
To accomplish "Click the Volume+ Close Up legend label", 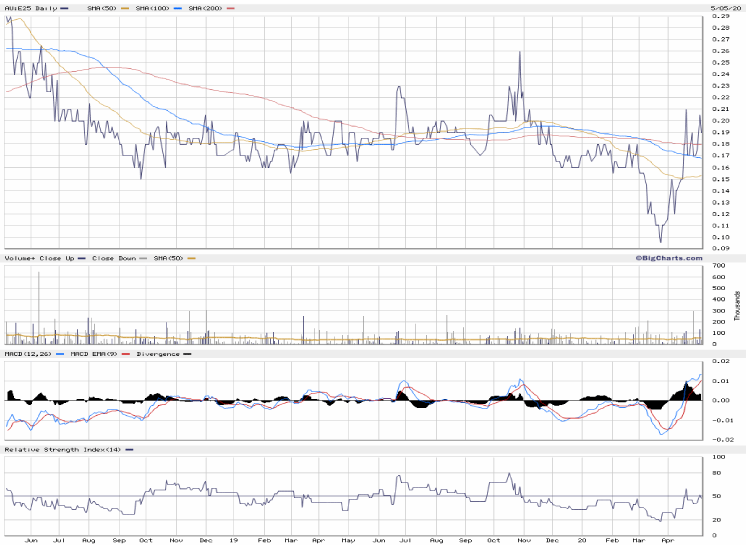I will pos(37,258).
